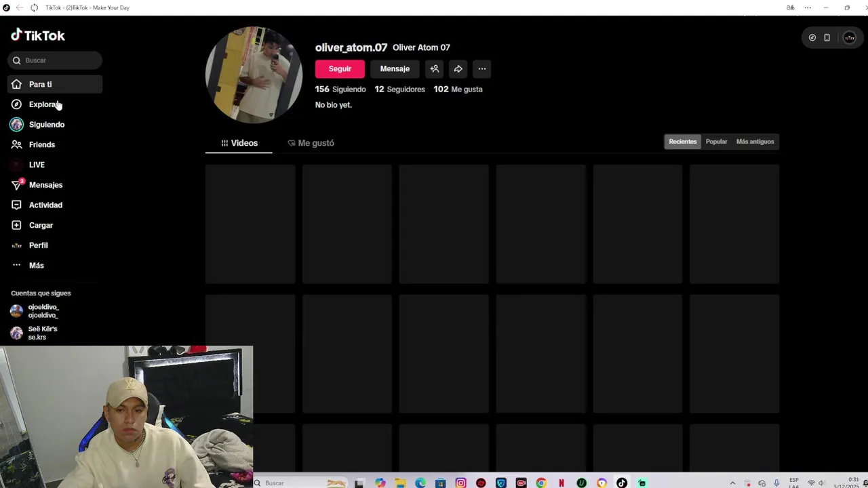This screenshot has height=488, width=868.
Task: Reload the page with refresh icon
Action: [34, 7]
